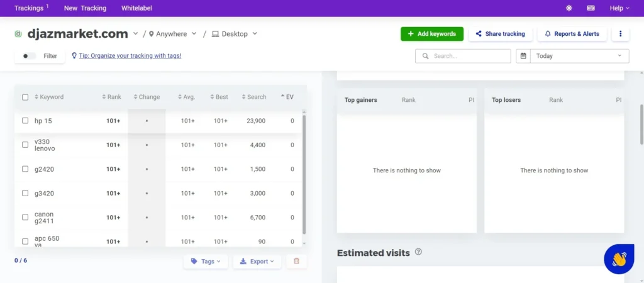Click the calendar icon beside Today

coord(523,56)
